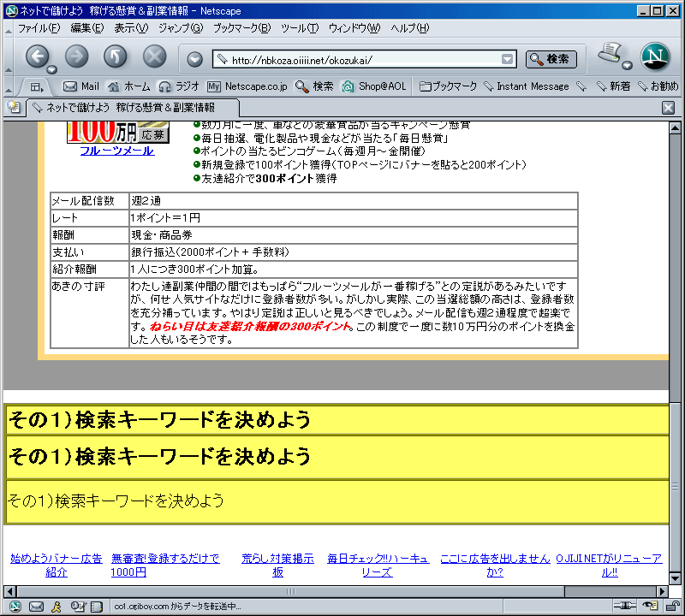The height and width of the screenshot is (616, 685).
Task: Click the 1ポイント=1円 table cell
Action: point(354,218)
